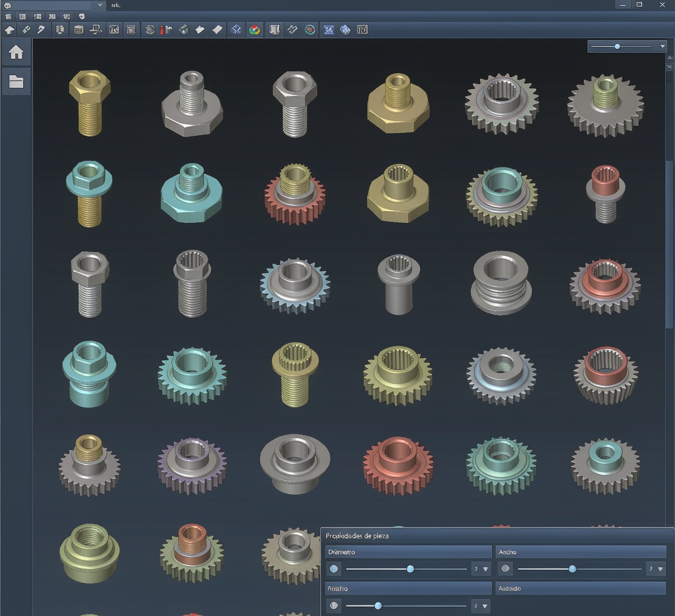This screenshot has width=675, height=616.
Task: Select the light-blue toothed gear with silver hub
Action: [295, 285]
